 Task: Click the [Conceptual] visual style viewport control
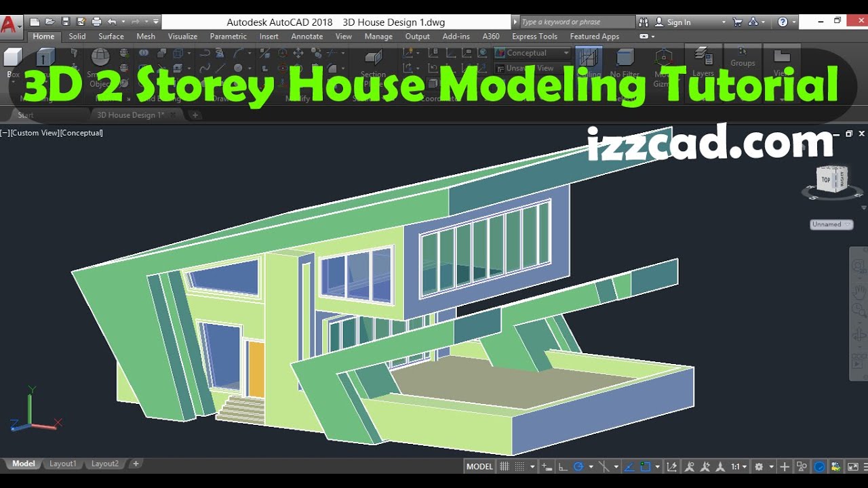click(x=81, y=133)
